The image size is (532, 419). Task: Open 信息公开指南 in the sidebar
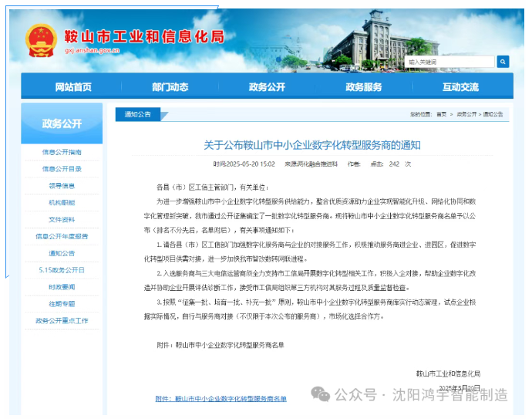click(62, 152)
